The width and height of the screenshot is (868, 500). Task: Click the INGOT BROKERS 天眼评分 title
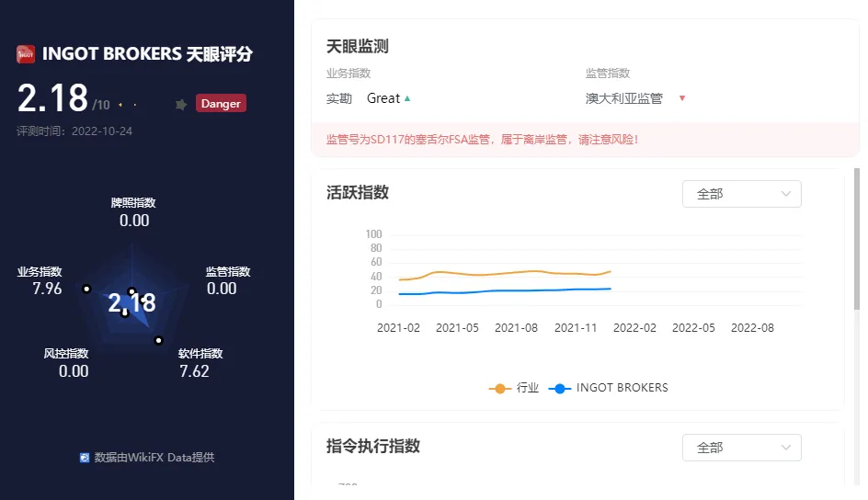click(147, 54)
